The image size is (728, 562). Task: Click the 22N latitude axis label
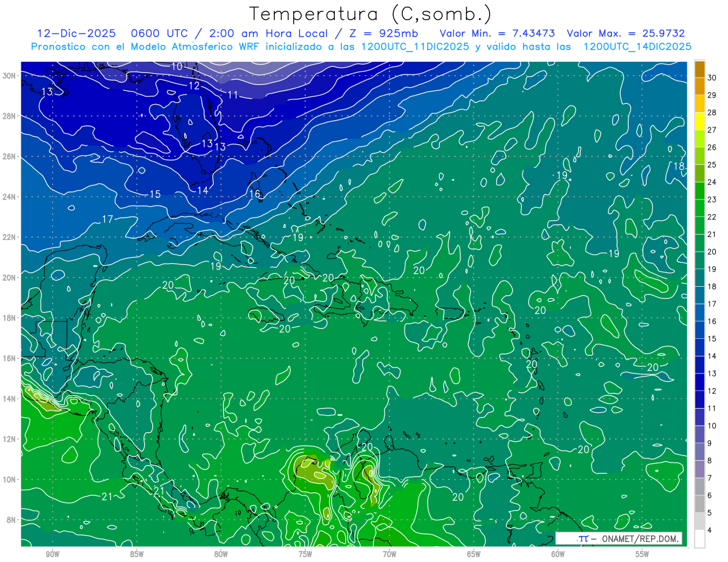click(x=9, y=237)
